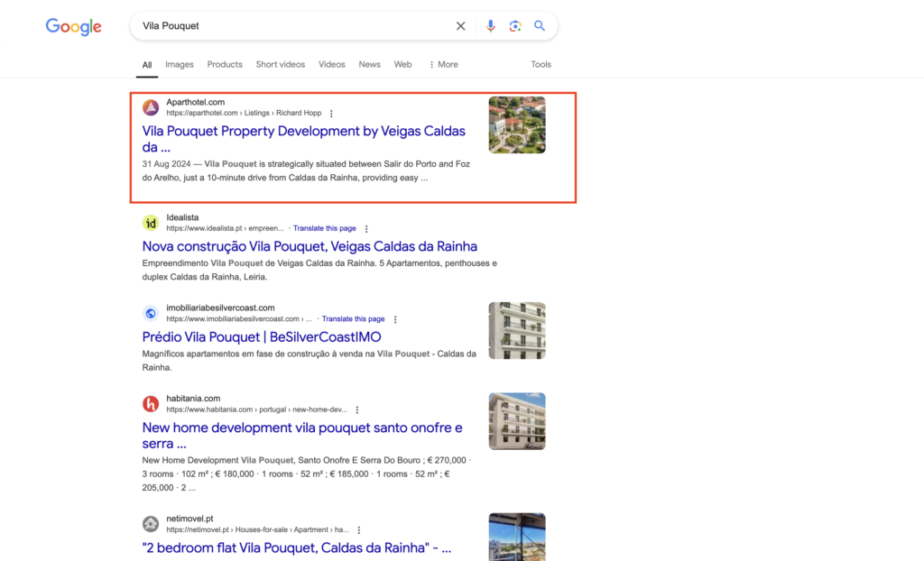Expand the More search filters menu
This screenshot has width=924, height=561.
tap(444, 64)
